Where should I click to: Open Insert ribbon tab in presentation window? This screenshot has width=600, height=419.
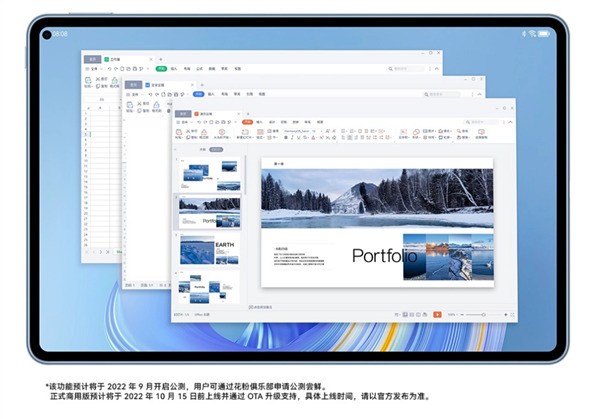(x=259, y=122)
